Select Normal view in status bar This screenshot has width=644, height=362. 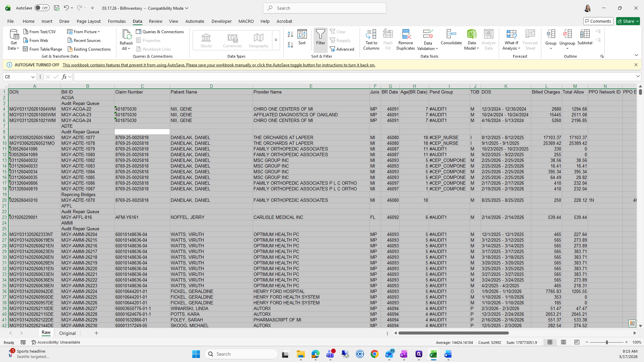[x=550, y=342]
